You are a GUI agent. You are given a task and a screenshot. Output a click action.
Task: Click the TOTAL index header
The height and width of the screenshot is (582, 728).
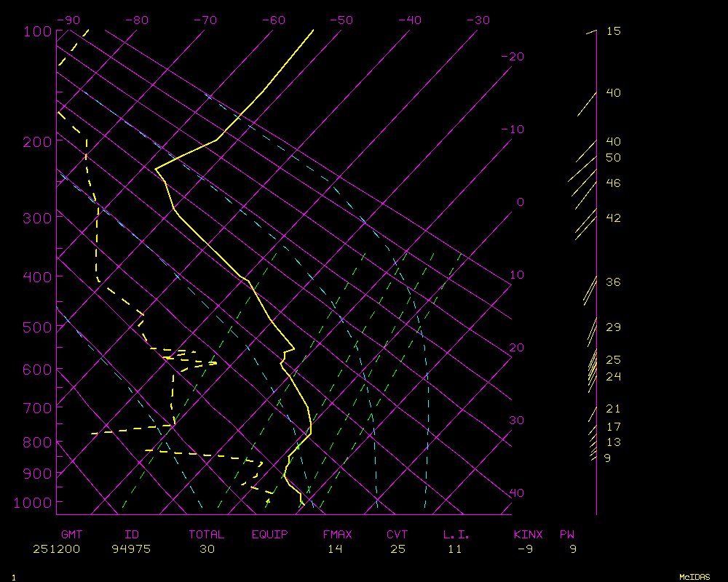point(207,535)
